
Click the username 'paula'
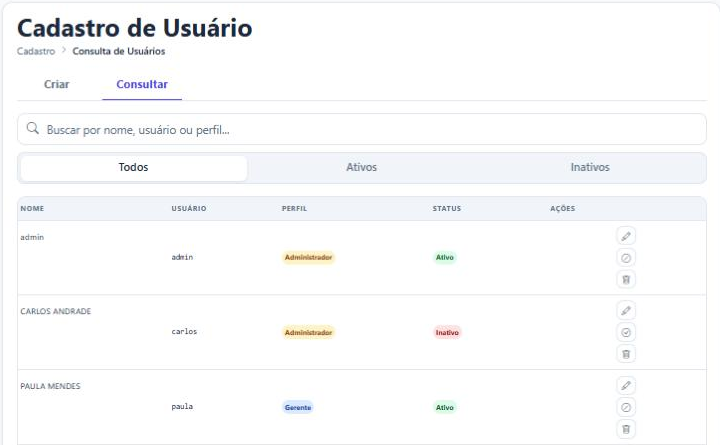(x=182, y=406)
